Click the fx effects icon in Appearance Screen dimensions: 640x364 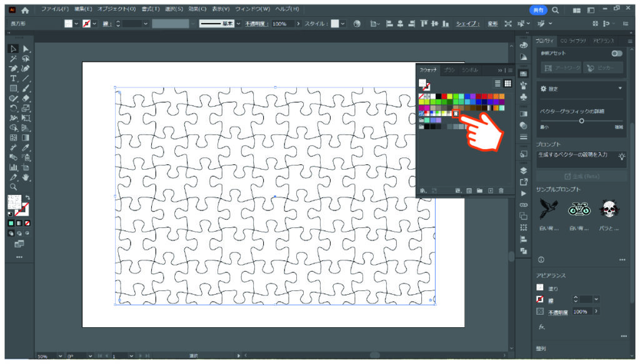542,327
